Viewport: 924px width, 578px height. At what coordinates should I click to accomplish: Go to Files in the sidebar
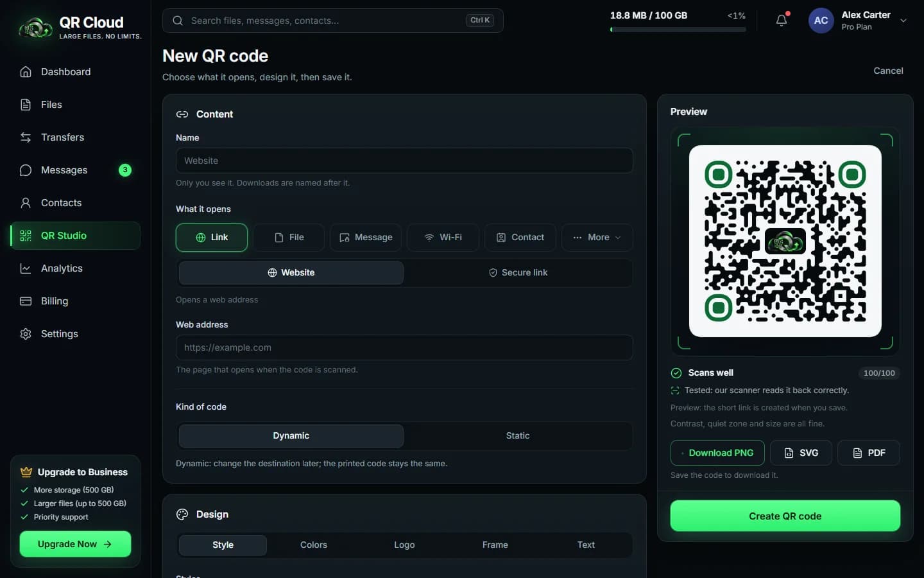click(x=75, y=105)
